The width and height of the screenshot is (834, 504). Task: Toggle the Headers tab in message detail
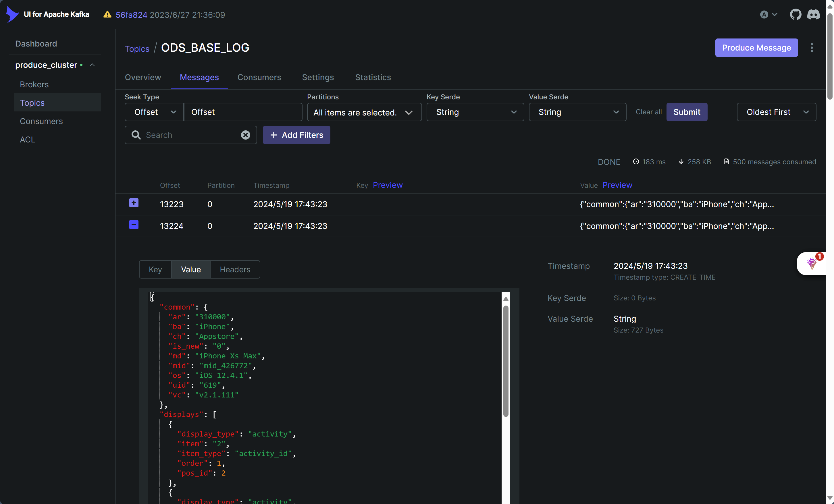click(x=235, y=269)
